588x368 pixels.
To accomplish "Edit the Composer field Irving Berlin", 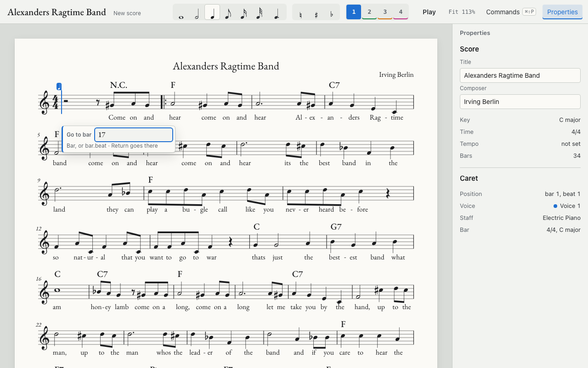I will [x=520, y=102].
